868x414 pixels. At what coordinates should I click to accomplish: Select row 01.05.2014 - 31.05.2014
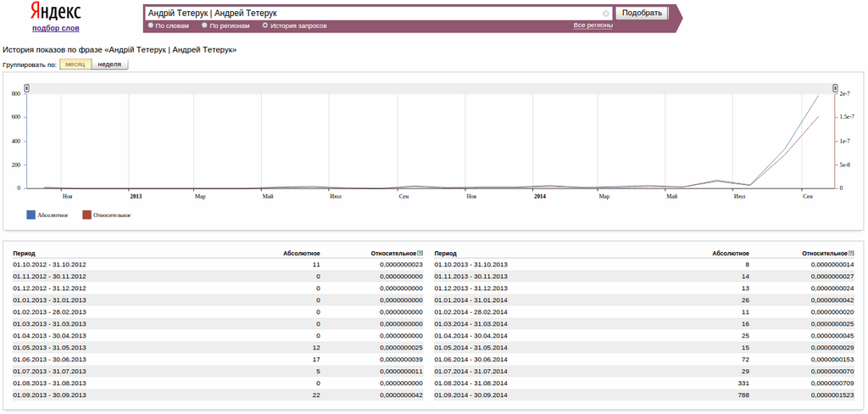644,348
